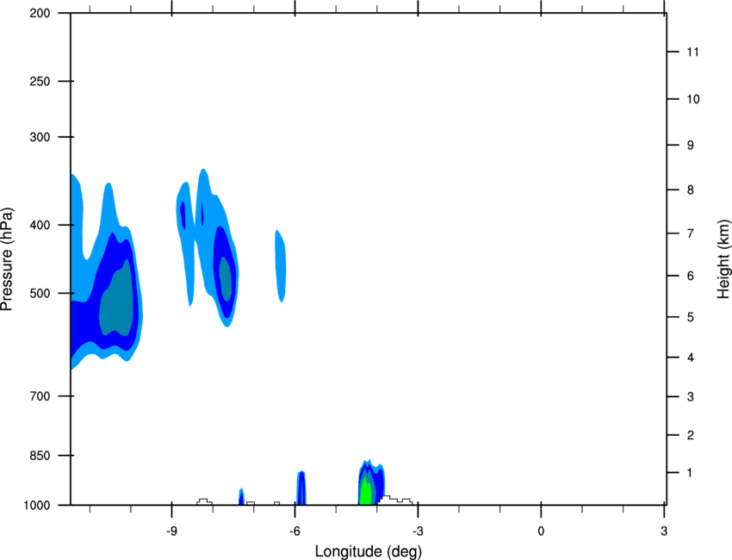Click pressure tick label 1000
This screenshot has height=560, width=732.
37,506
